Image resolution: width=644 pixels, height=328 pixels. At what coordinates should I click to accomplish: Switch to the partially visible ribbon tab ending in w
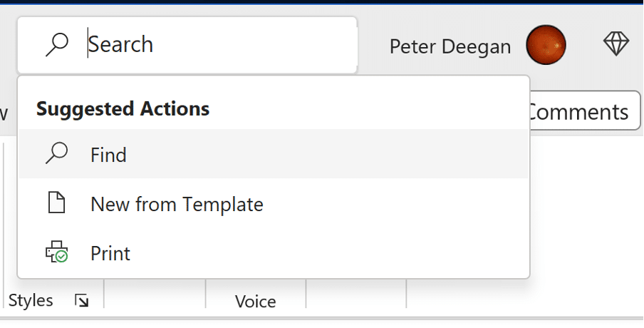pos(4,113)
